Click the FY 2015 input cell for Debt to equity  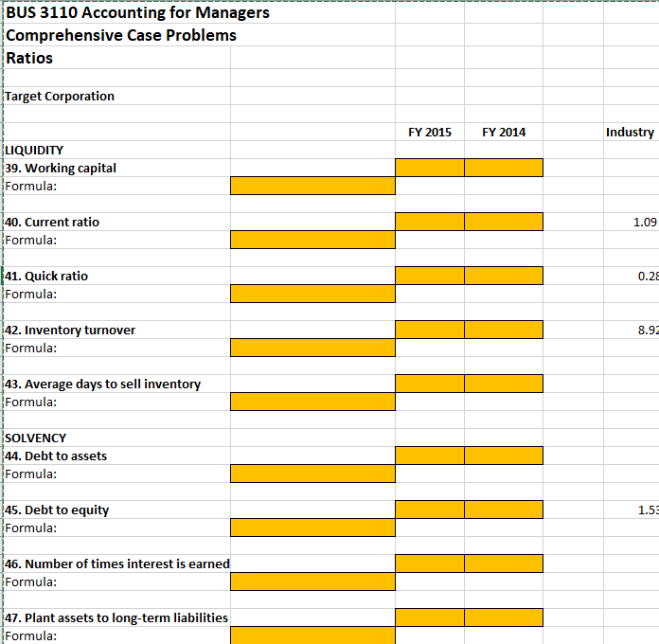[430, 510]
